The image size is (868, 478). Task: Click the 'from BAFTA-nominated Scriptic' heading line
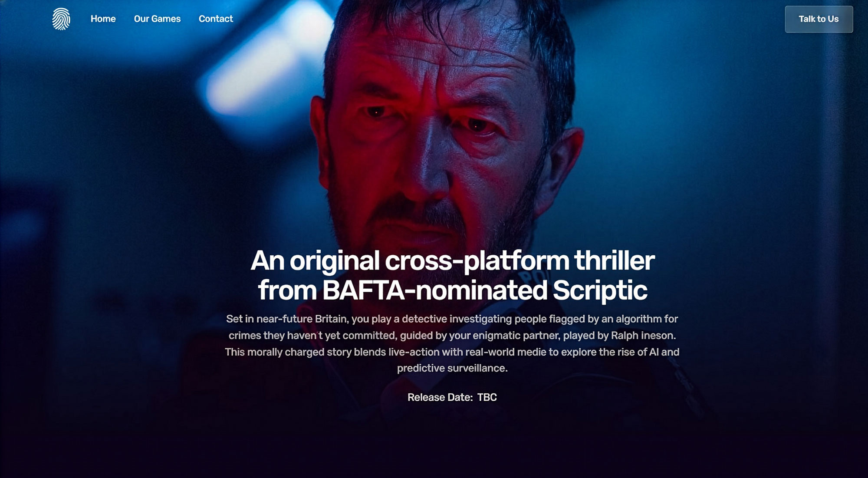pos(452,290)
